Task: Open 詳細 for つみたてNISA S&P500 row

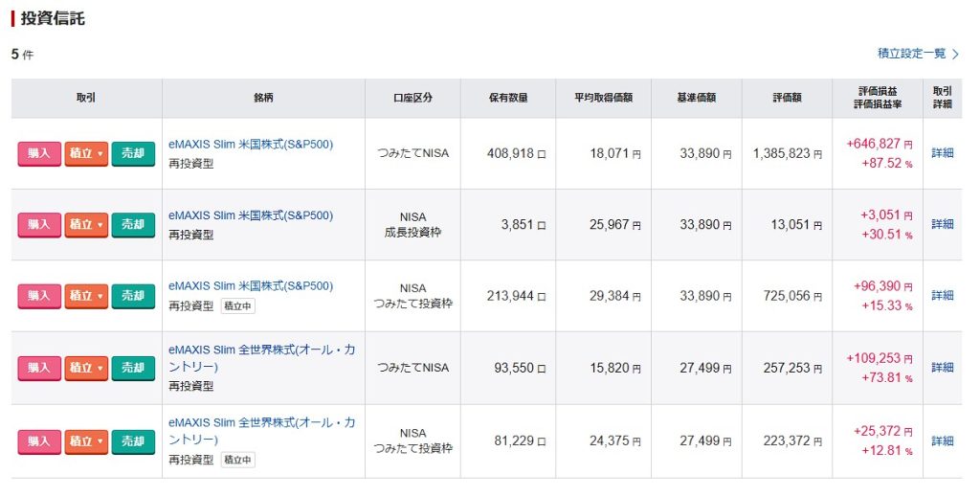Action: [942, 153]
